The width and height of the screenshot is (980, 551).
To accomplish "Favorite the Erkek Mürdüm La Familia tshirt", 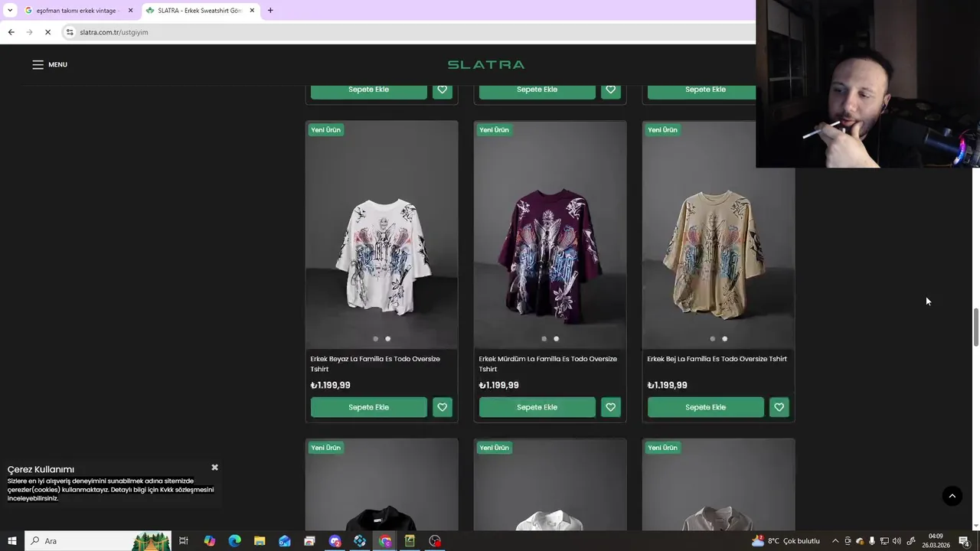I will (x=610, y=407).
